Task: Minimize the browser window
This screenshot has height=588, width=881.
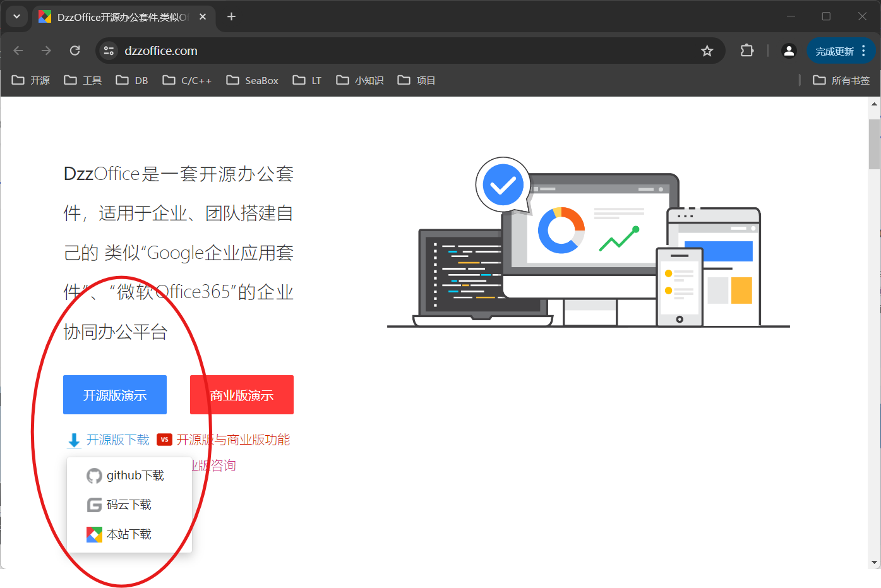Action: 791,16
